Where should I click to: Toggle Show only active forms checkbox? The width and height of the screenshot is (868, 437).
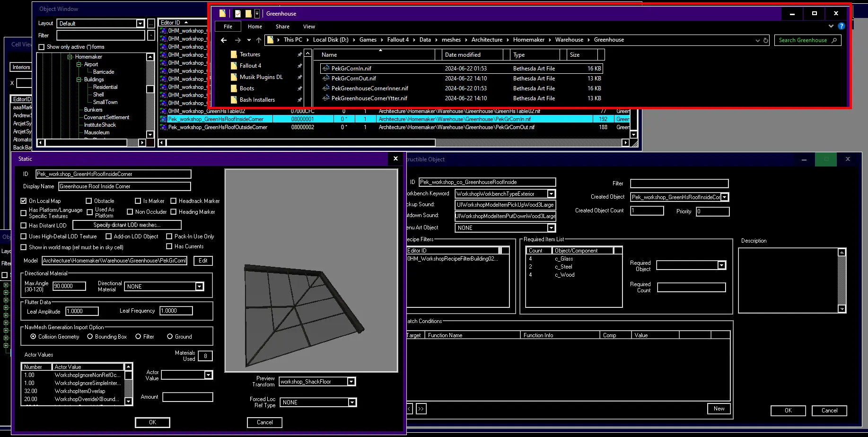(42, 47)
